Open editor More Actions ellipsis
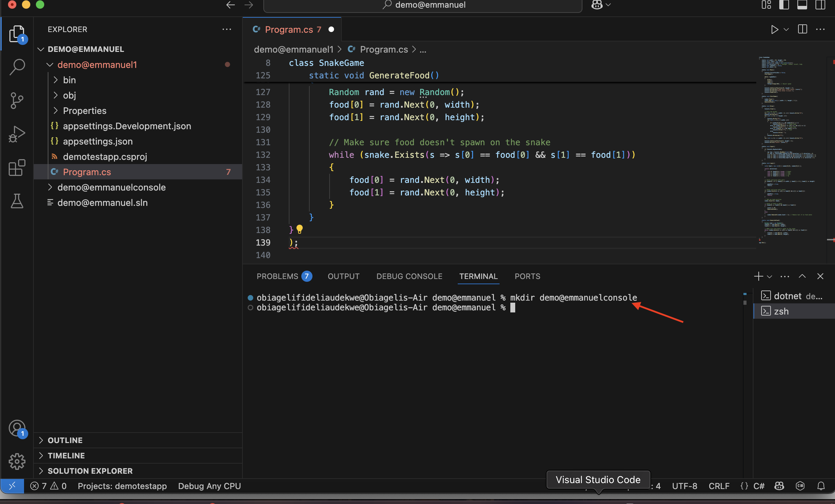The image size is (835, 504). pos(820,29)
